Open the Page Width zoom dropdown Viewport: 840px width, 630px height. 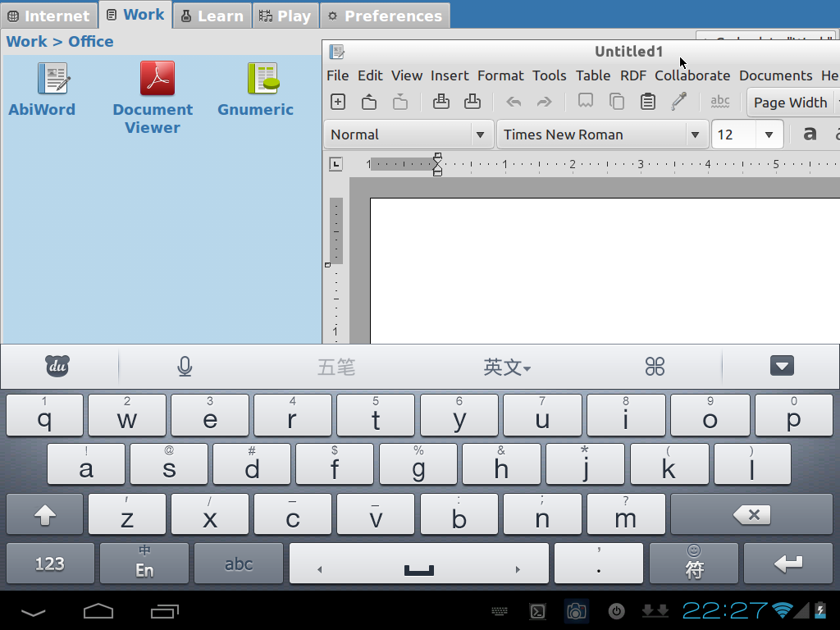point(794,103)
